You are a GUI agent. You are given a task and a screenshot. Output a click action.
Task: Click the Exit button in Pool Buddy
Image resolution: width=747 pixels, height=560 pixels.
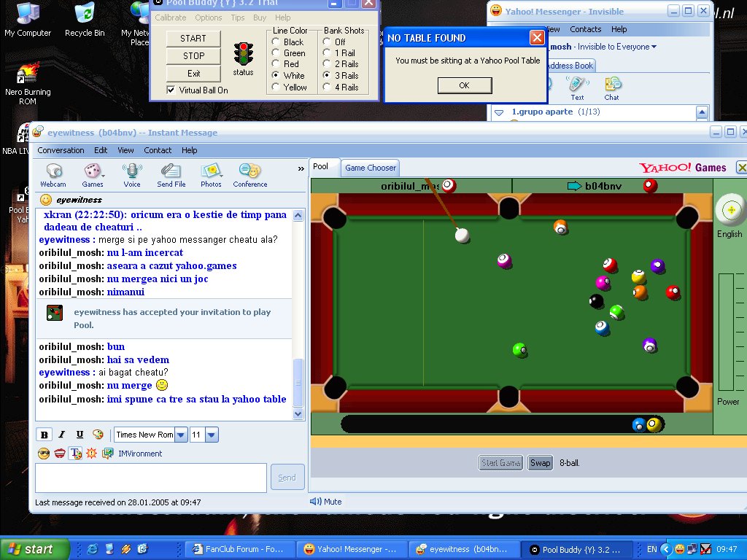(x=193, y=74)
